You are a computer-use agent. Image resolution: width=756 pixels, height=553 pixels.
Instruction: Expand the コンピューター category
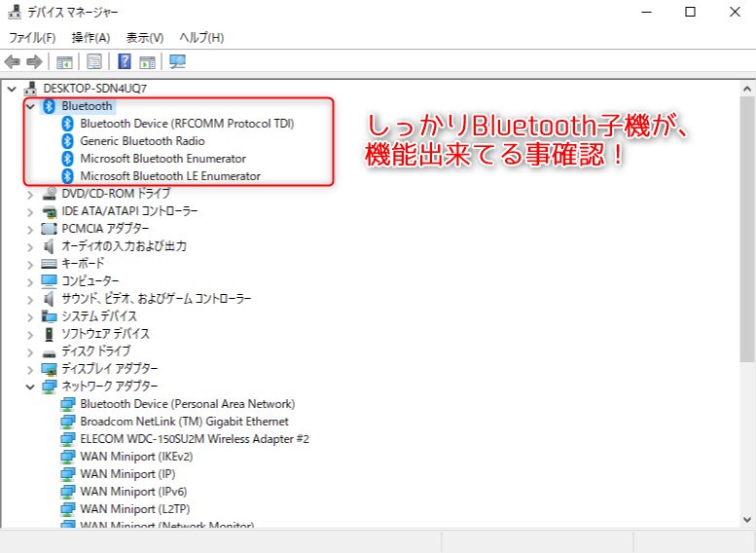pyautogui.click(x=30, y=281)
